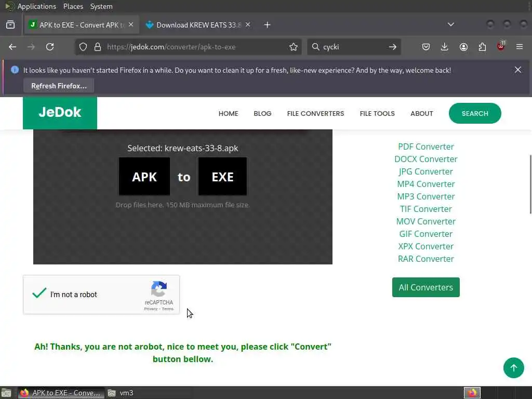Select the APK to EXE taskbar window button

pos(61,393)
